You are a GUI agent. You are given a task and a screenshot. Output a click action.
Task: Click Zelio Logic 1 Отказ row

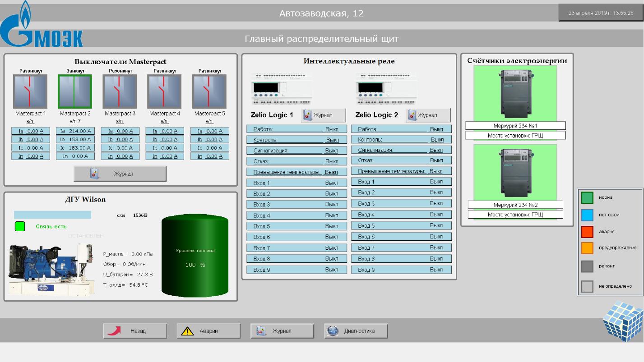pos(297,161)
